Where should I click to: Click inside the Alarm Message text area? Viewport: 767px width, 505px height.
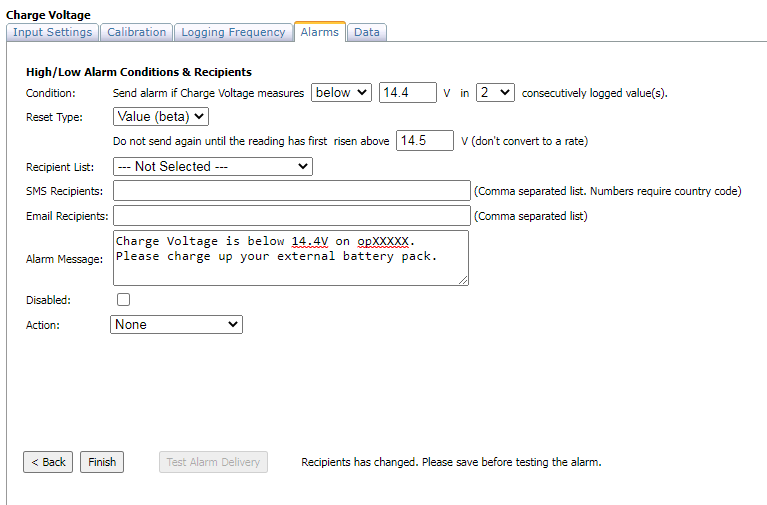[x=291, y=258]
